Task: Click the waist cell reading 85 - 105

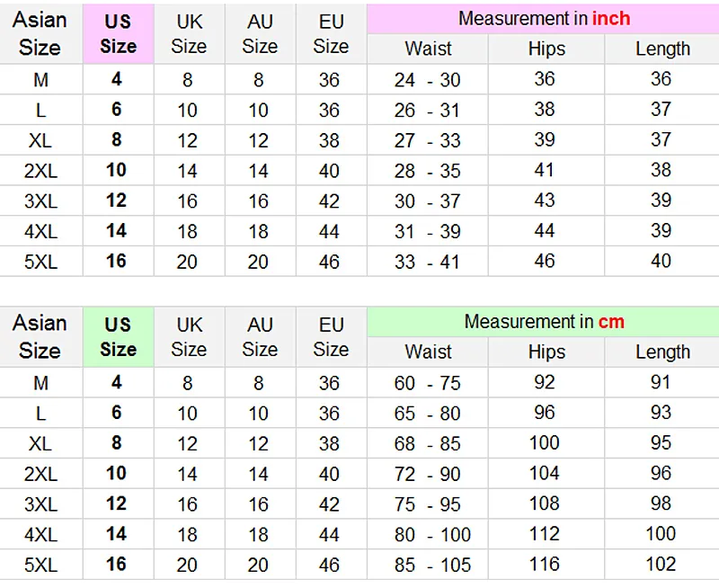Action: tap(432, 565)
